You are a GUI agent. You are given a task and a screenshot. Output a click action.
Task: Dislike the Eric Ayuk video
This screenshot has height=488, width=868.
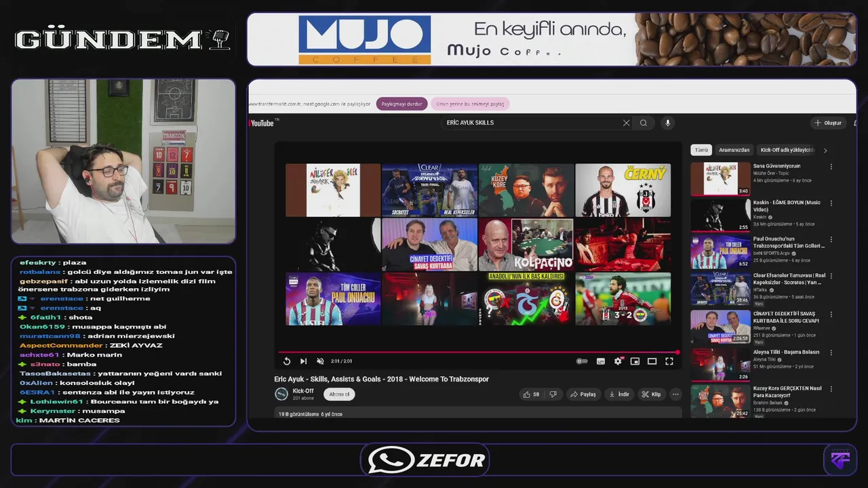point(553,394)
